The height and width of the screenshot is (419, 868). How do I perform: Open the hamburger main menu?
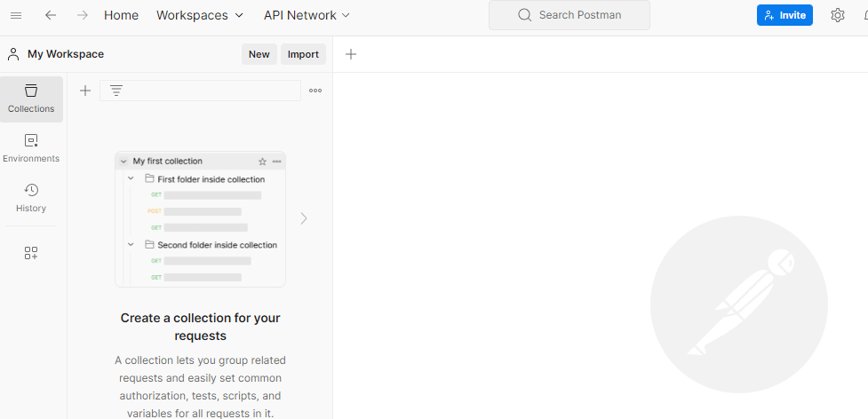(16, 15)
